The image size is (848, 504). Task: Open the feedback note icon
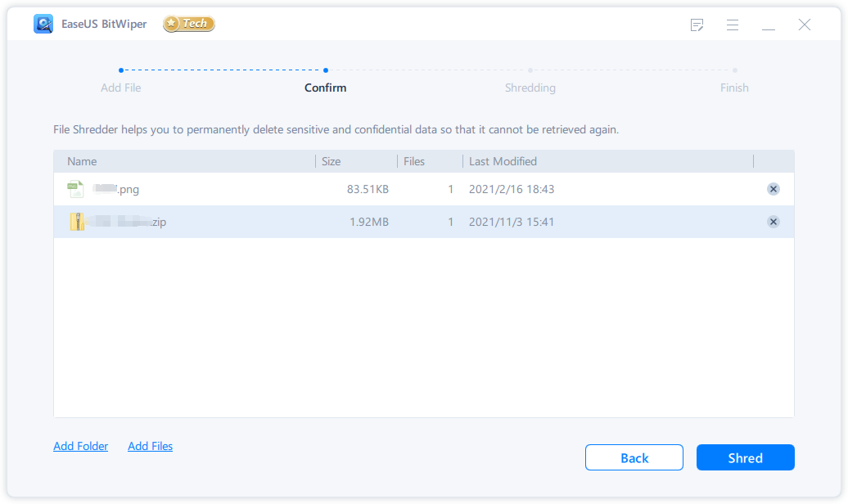click(x=697, y=25)
